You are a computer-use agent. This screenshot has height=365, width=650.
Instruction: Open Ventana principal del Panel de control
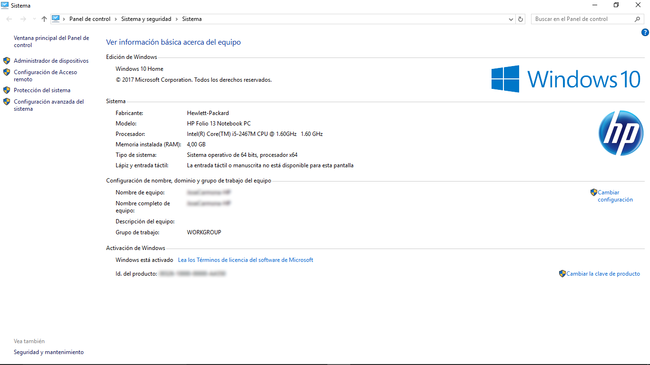[51, 41]
